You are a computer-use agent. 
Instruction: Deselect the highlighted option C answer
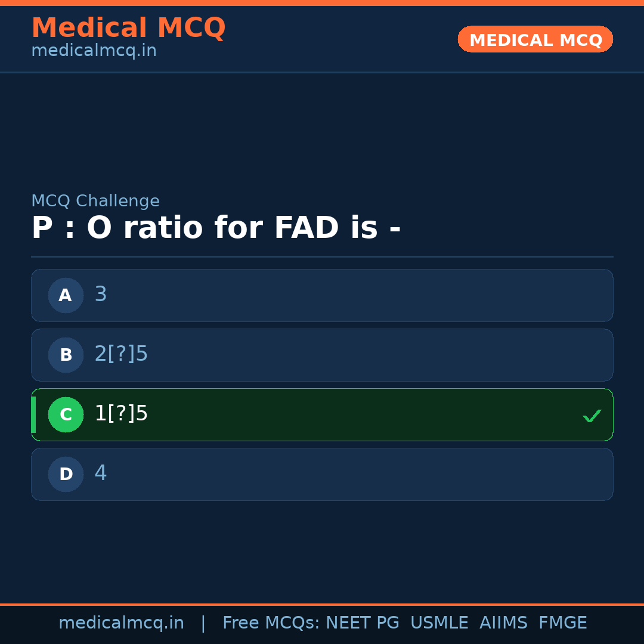pos(322,414)
